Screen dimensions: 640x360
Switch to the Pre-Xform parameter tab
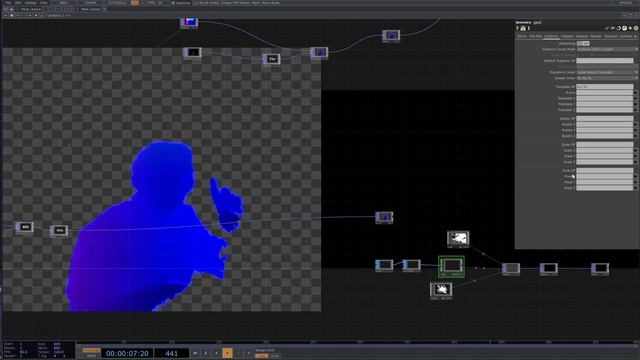(536, 36)
